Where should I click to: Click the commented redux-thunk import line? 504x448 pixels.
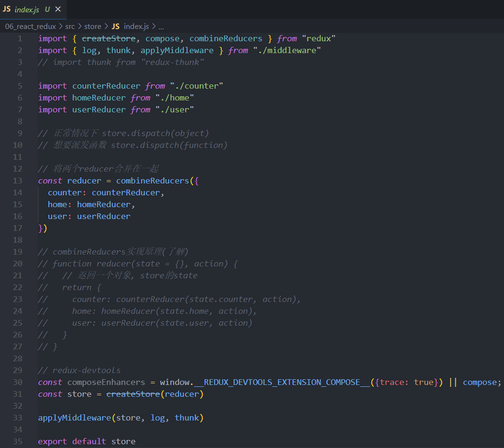(x=121, y=62)
